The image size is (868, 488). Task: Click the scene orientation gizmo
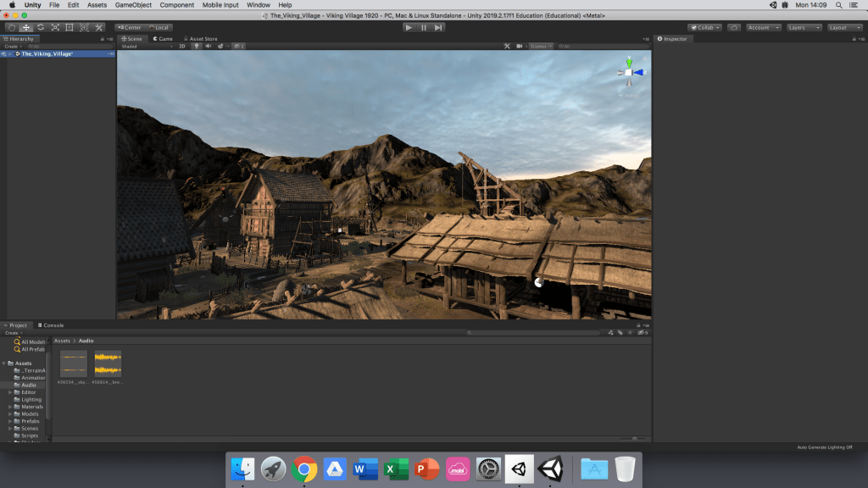pos(629,73)
